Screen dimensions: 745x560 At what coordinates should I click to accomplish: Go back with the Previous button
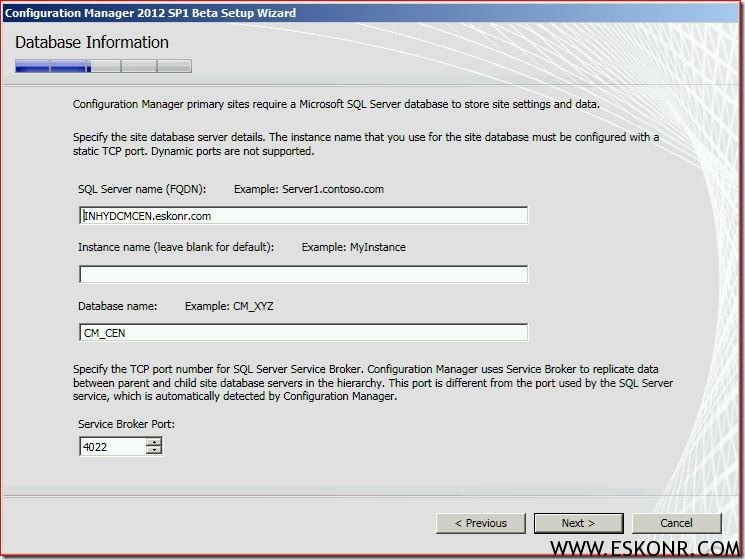[481, 523]
